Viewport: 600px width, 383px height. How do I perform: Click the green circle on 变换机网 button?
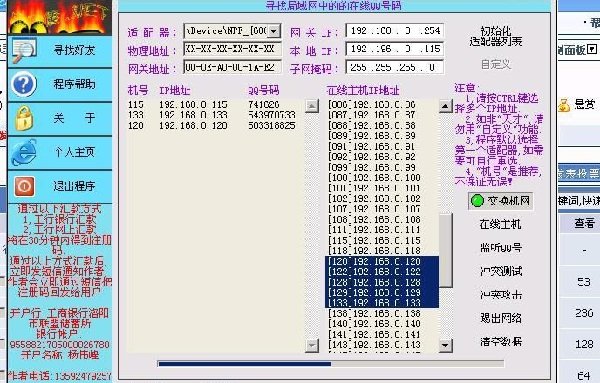click(477, 200)
